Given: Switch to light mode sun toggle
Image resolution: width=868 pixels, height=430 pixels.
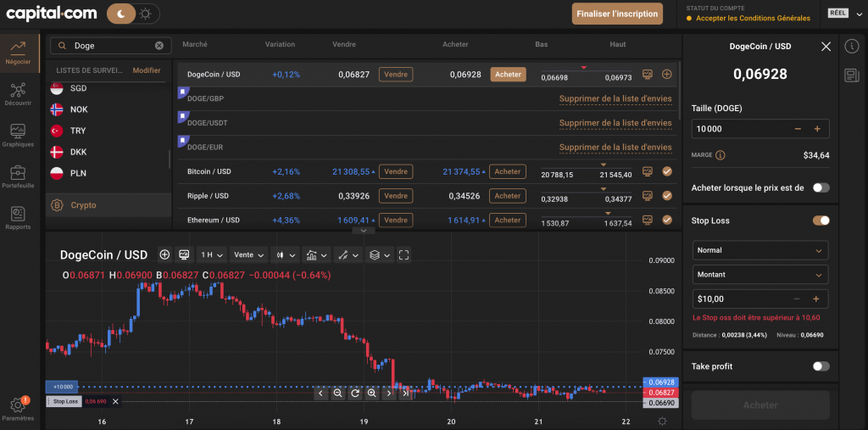Looking at the screenshot, I should click(146, 14).
